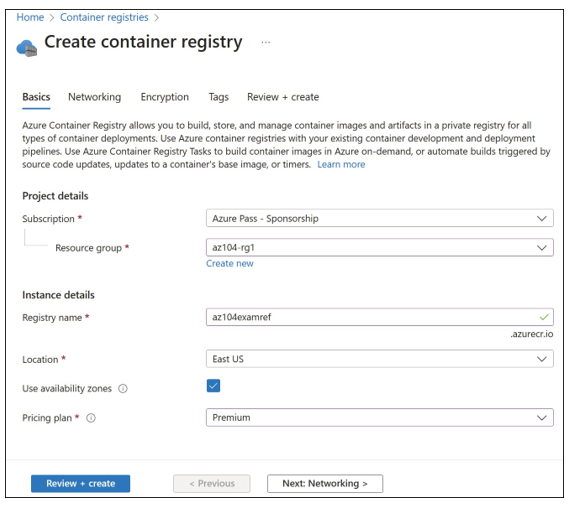
Task: Switch to the Encryption tab
Action: (x=165, y=97)
